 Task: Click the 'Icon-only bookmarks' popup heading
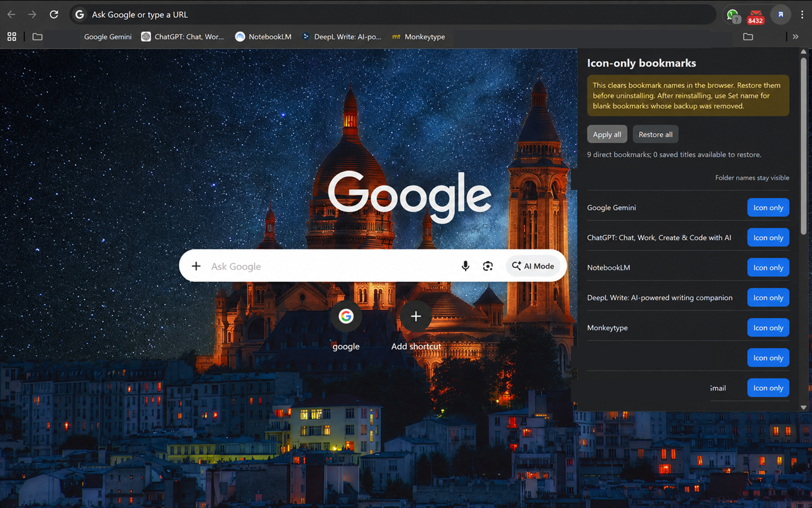pyautogui.click(x=641, y=63)
